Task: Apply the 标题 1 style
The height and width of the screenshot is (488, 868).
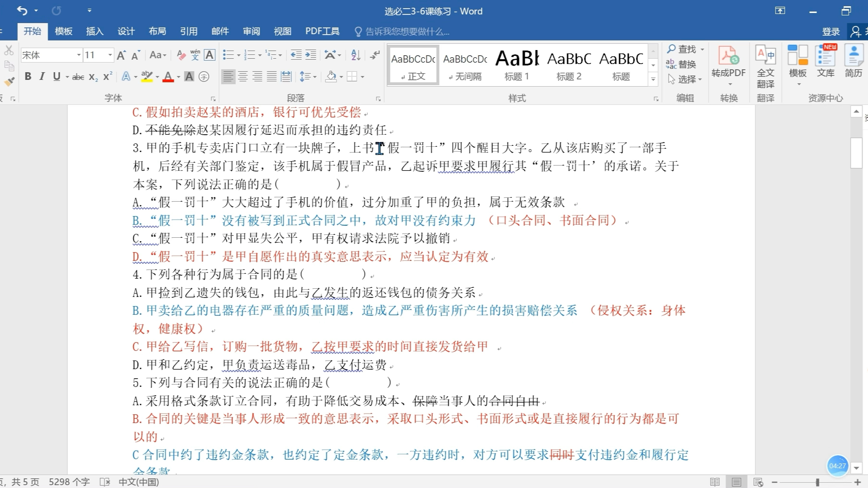Action: (517, 65)
